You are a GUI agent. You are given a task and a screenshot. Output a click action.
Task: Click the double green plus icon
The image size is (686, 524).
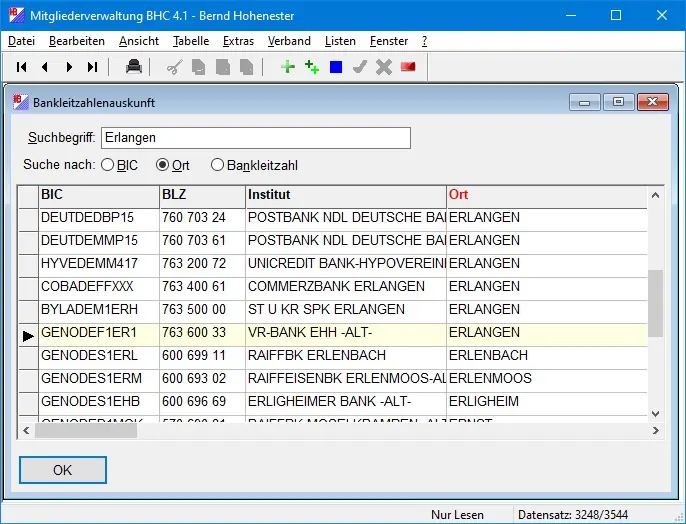312,67
